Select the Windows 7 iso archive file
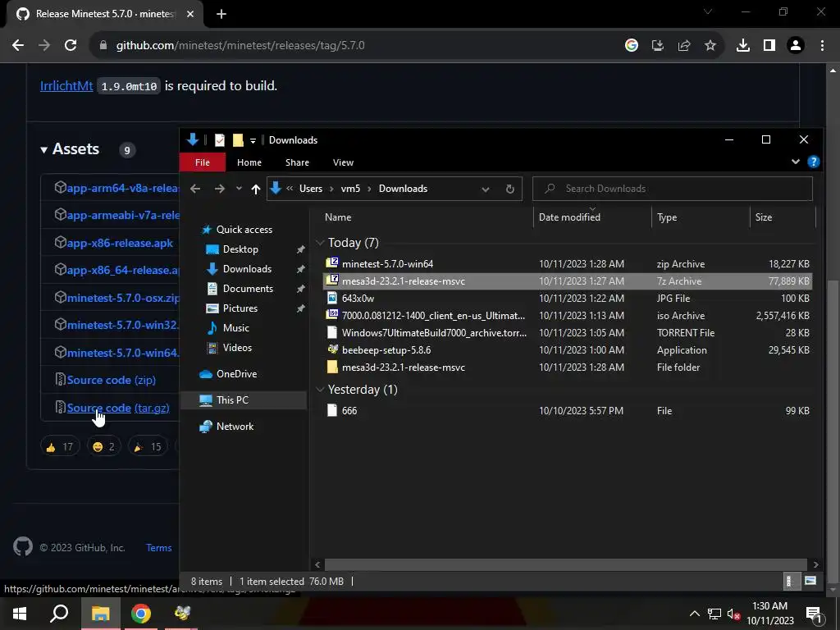 (x=568, y=316)
